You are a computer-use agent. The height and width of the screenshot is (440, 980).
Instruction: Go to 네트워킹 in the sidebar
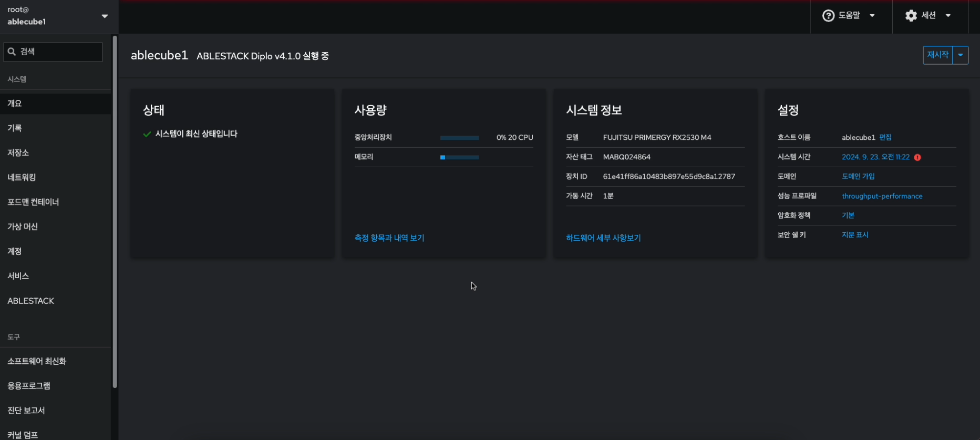pyautogui.click(x=22, y=178)
